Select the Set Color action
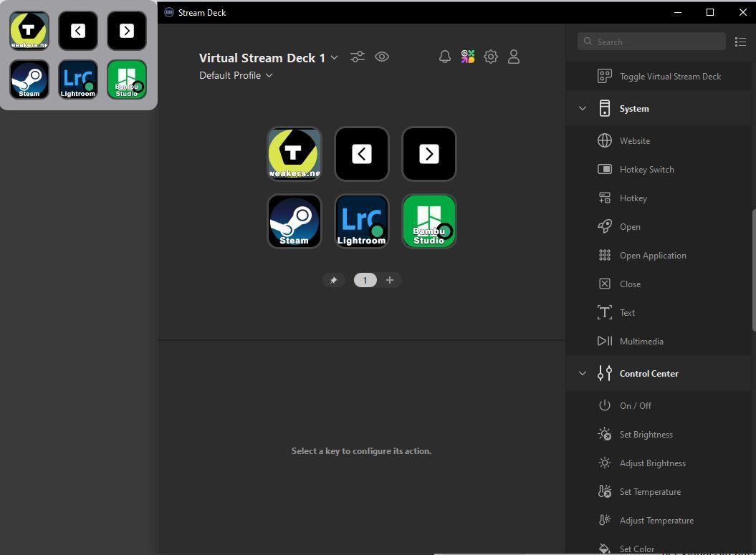Image resolution: width=756 pixels, height=555 pixels. pos(659,549)
